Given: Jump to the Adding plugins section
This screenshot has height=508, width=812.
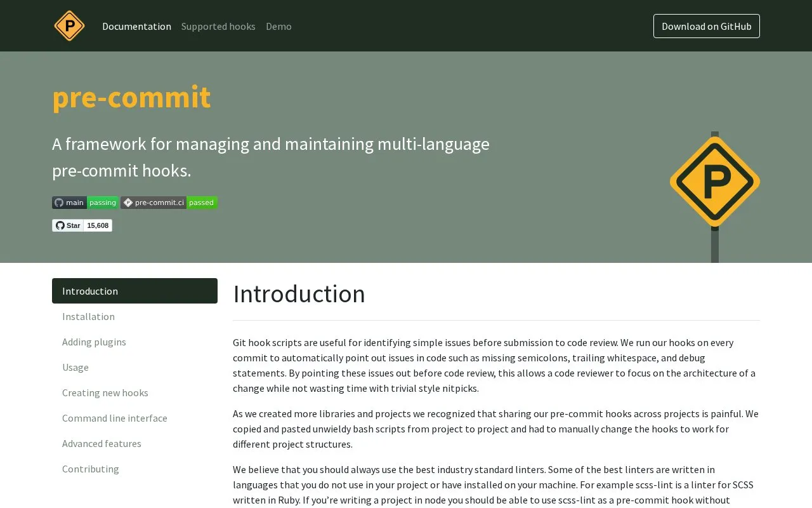Looking at the screenshot, I should (134, 342).
